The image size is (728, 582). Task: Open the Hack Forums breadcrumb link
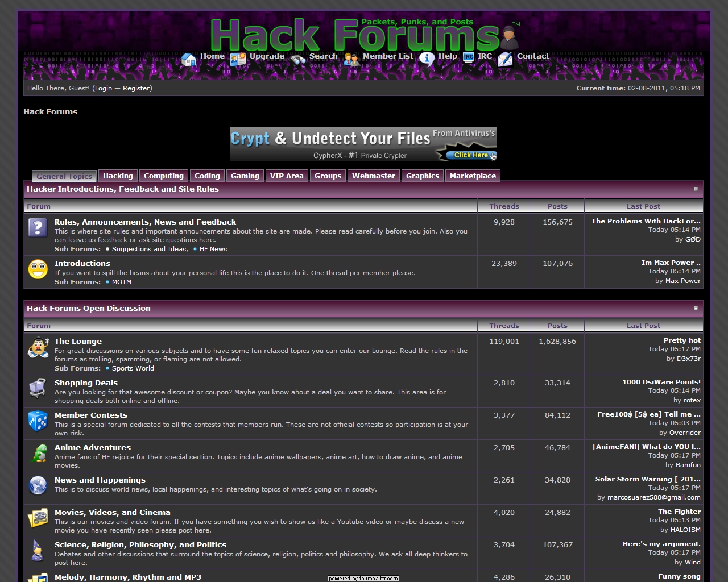coord(50,111)
